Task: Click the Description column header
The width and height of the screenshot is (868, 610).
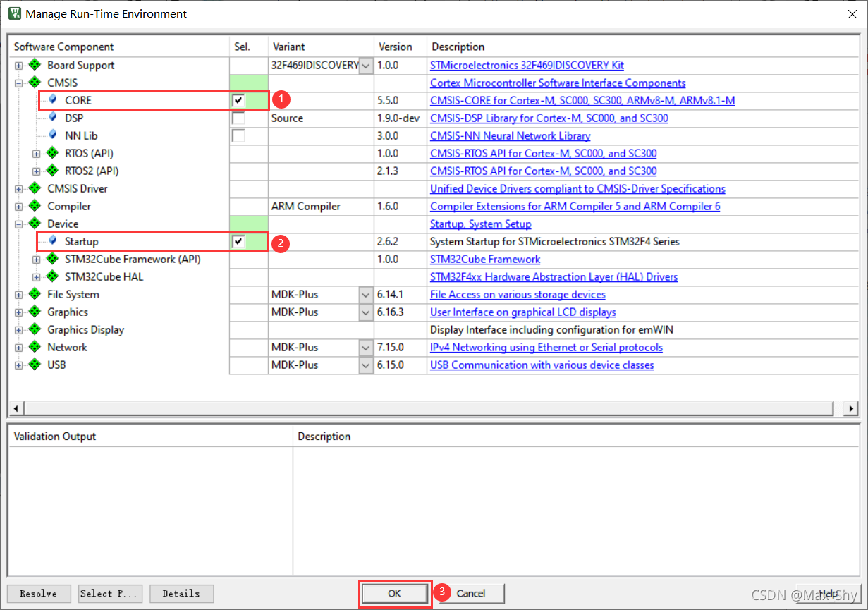Action: click(642, 47)
